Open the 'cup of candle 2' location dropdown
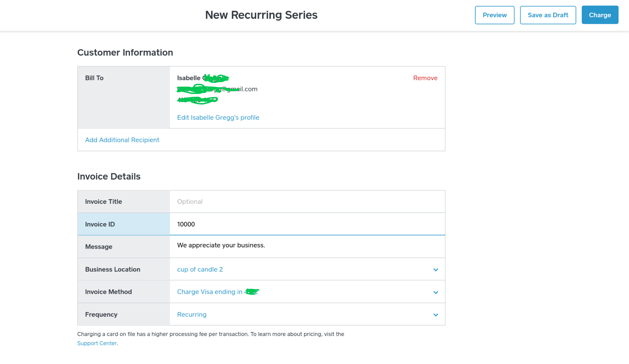Screen dimensions: 629x364 200,269
